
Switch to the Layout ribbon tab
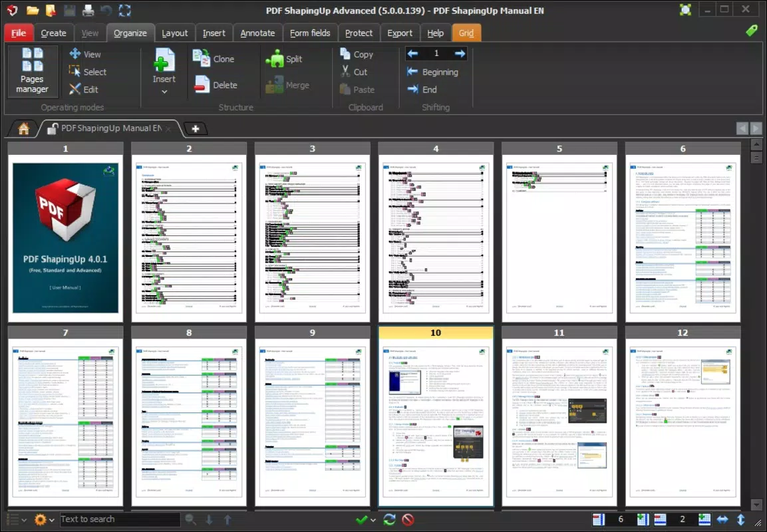point(175,33)
